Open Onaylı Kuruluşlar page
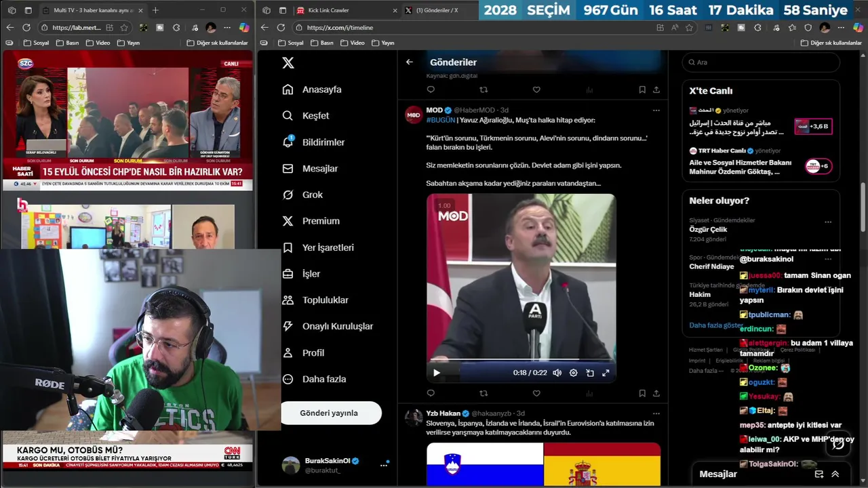This screenshot has height=488, width=868. 328,326
